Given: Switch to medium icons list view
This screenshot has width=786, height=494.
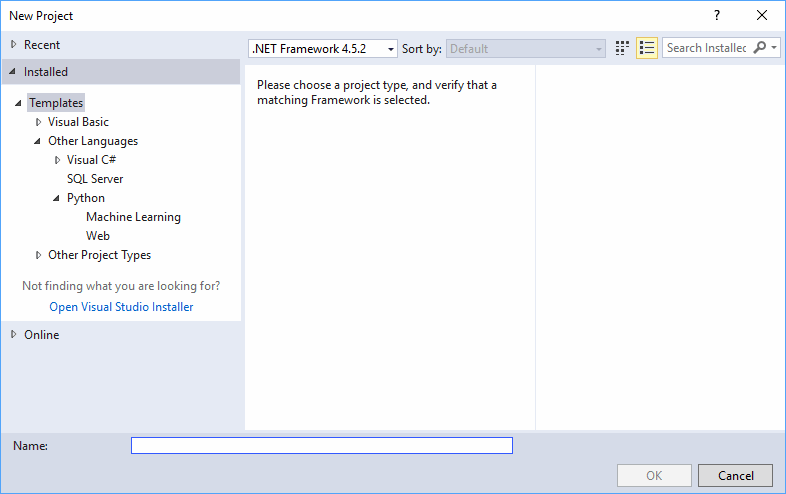Looking at the screenshot, I should [x=647, y=48].
